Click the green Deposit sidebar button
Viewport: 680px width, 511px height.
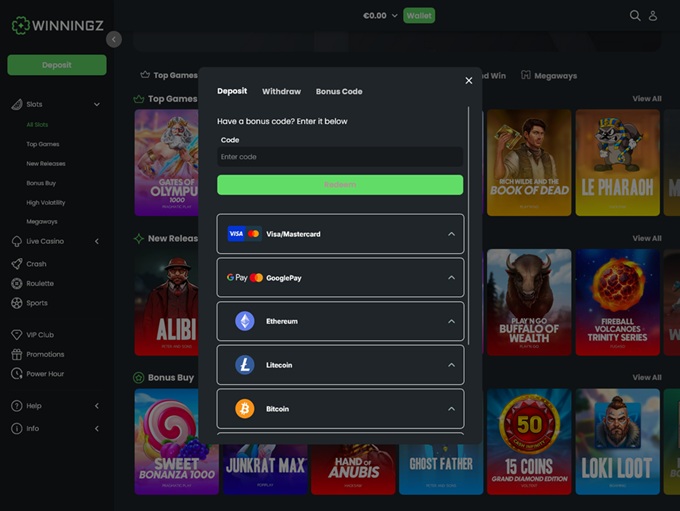[x=57, y=65]
